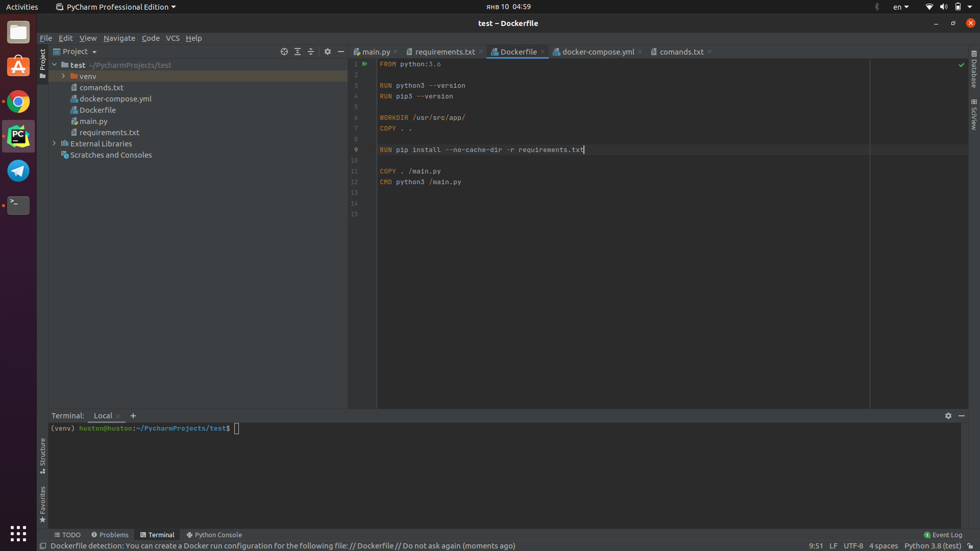Screen dimensions: 980x551
Task: Toggle the Favorites side panel
Action: click(43, 504)
